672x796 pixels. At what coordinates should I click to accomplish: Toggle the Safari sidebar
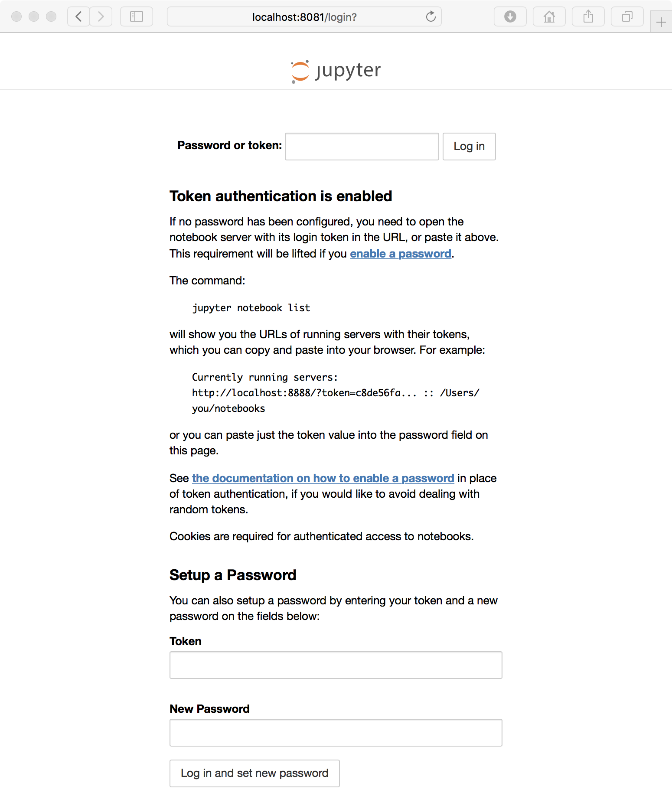(x=136, y=16)
